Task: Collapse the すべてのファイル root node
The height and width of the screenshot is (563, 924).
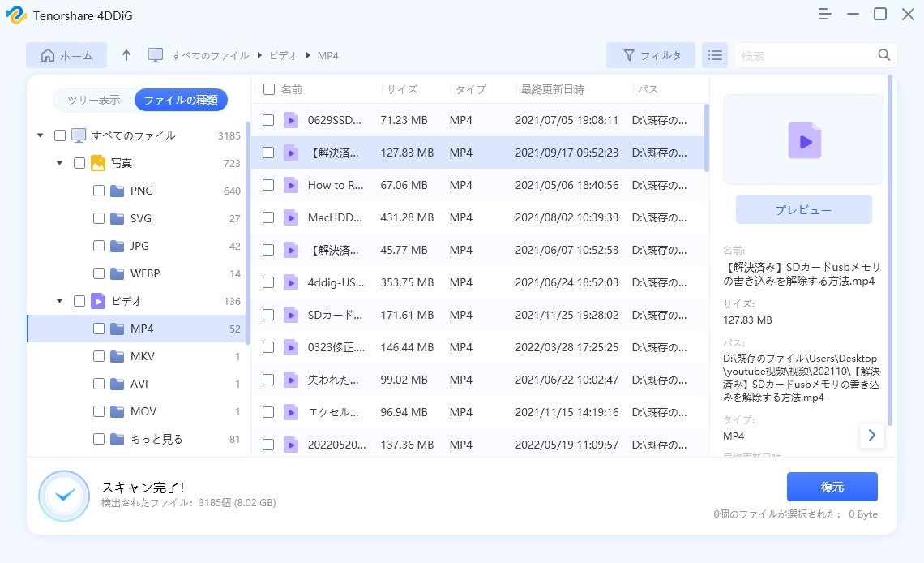Action: (41, 135)
